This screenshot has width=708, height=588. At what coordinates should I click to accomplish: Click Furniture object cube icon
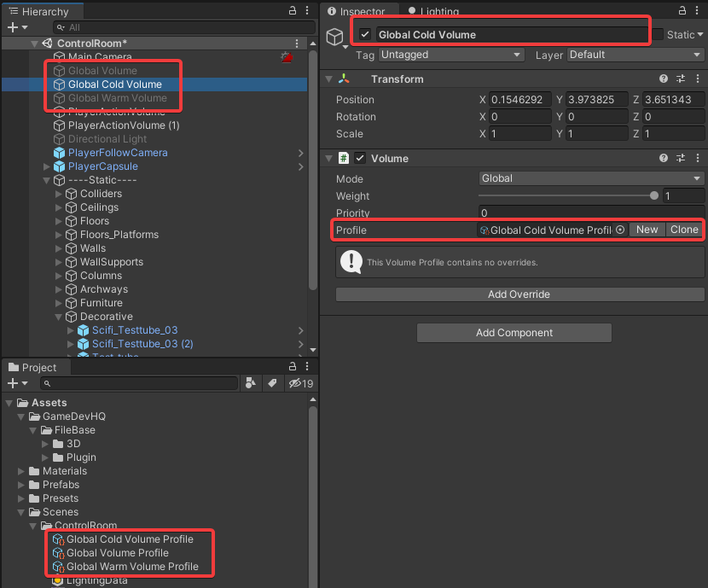click(72, 303)
